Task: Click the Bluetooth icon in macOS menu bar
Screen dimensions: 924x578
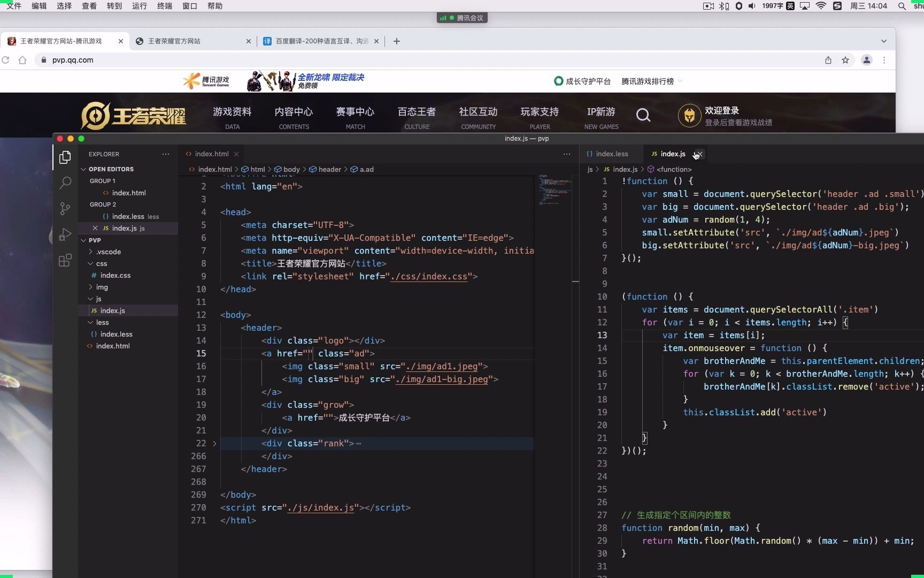Action: (723, 6)
